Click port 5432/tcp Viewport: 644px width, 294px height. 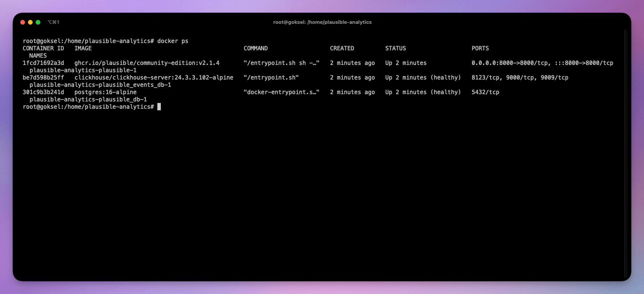point(485,92)
